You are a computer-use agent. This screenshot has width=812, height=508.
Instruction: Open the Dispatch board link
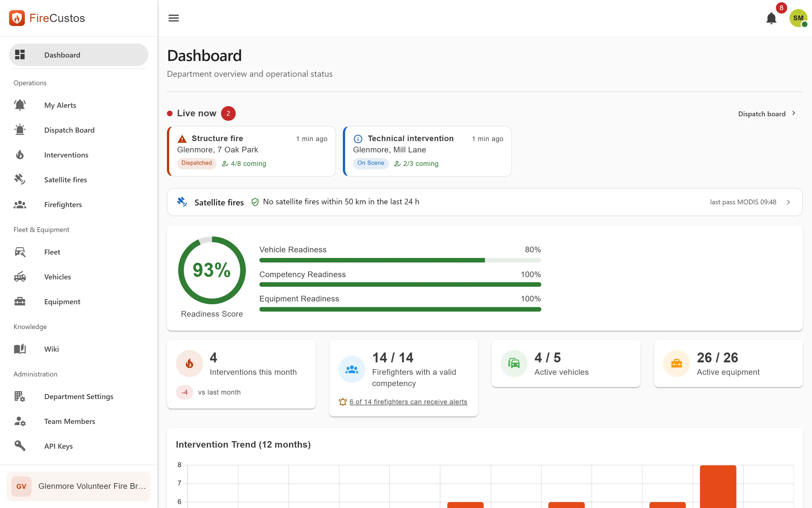point(767,114)
